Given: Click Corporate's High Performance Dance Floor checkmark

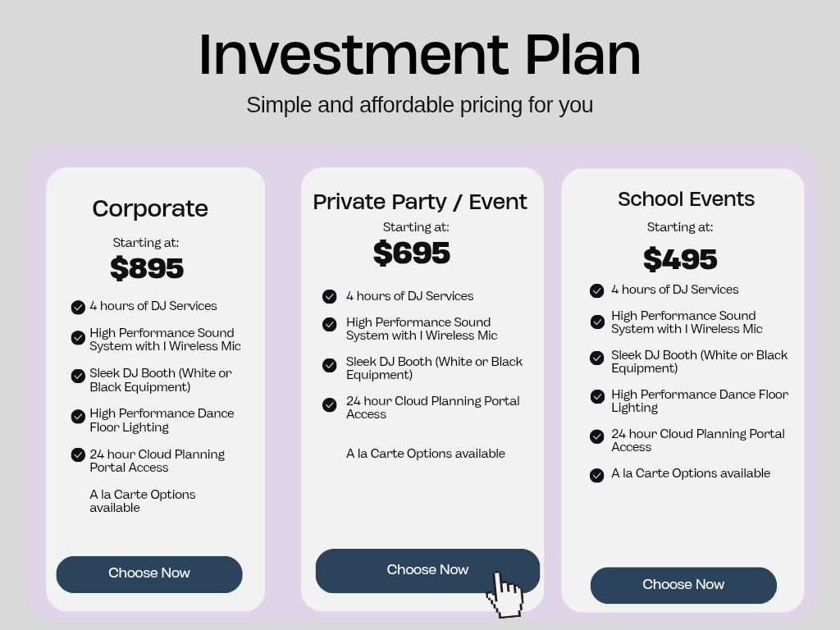Looking at the screenshot, I should pyautogui.click(x=78, y=416).
